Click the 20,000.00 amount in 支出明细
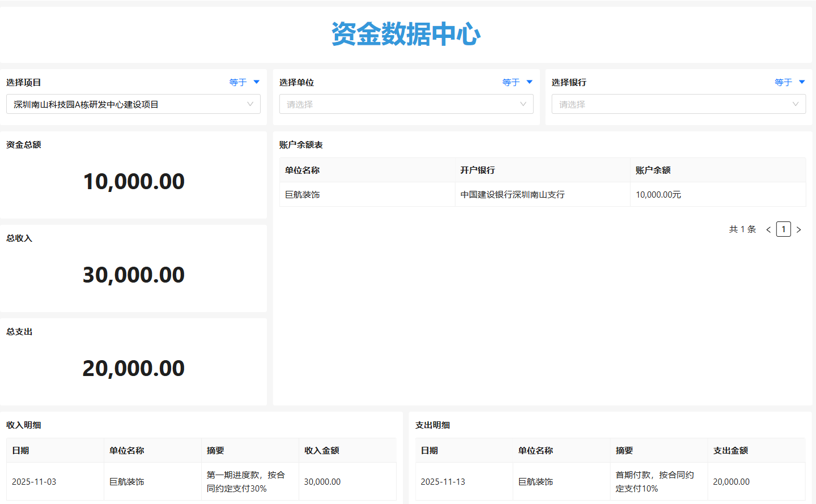Screen dimensions: 816x504 click(731, 481)
